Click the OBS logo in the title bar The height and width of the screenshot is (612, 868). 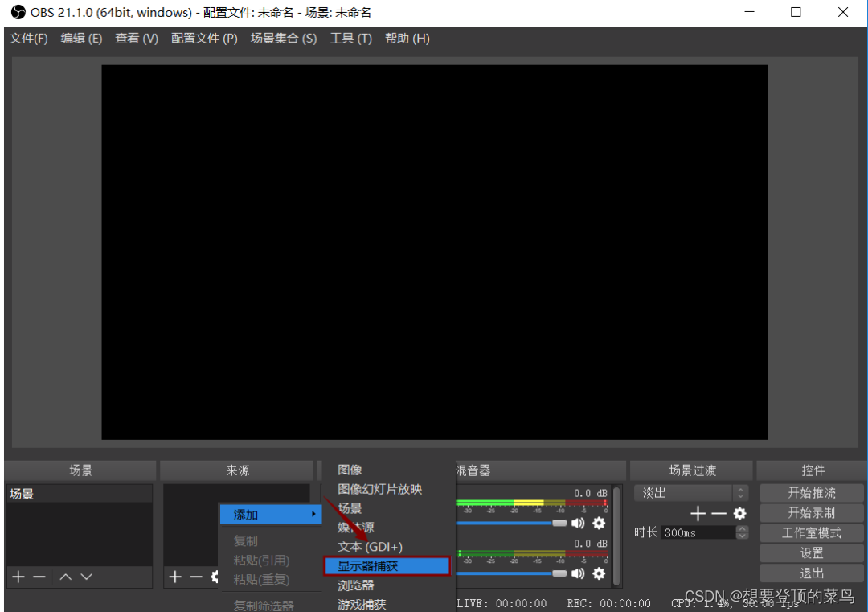point(18,11)
